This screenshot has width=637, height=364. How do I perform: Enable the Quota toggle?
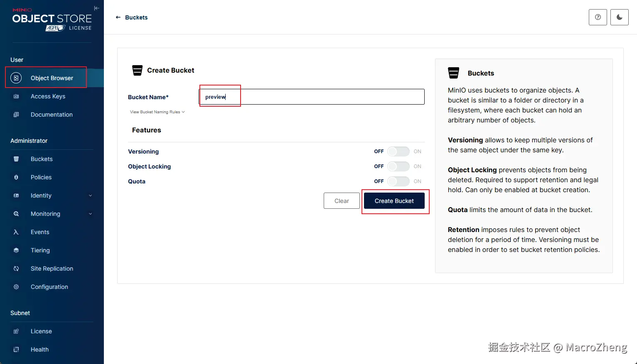tap(398, 181)
